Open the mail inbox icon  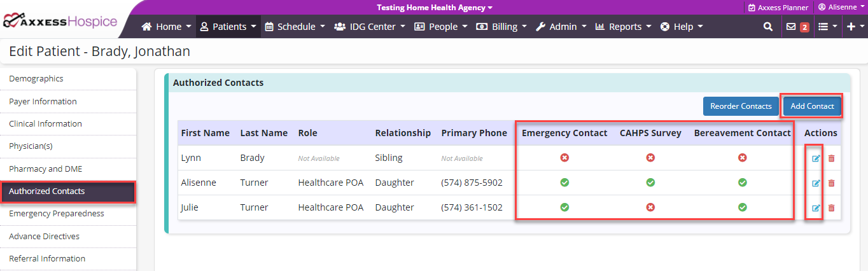[x=791, y=27]
